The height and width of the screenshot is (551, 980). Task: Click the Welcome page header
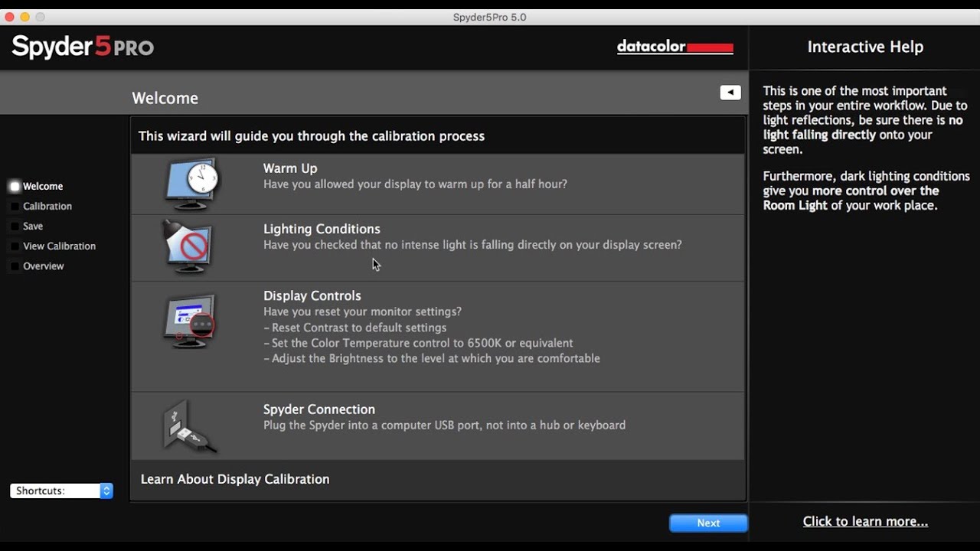165,98
